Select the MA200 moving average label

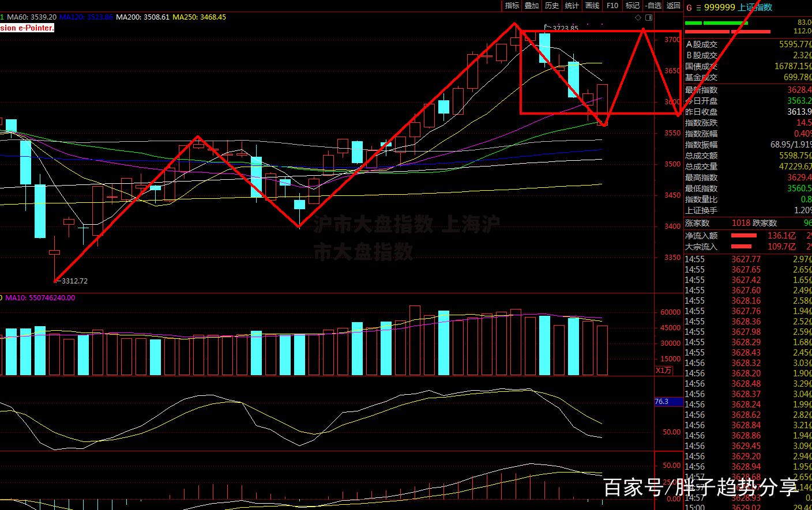point(142,17)
